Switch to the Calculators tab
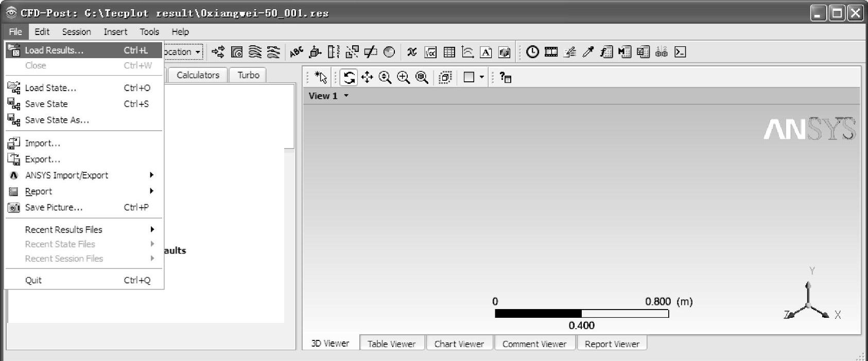Image resolution: width=868 pixels, height=361 pixels. coord(198,75)
